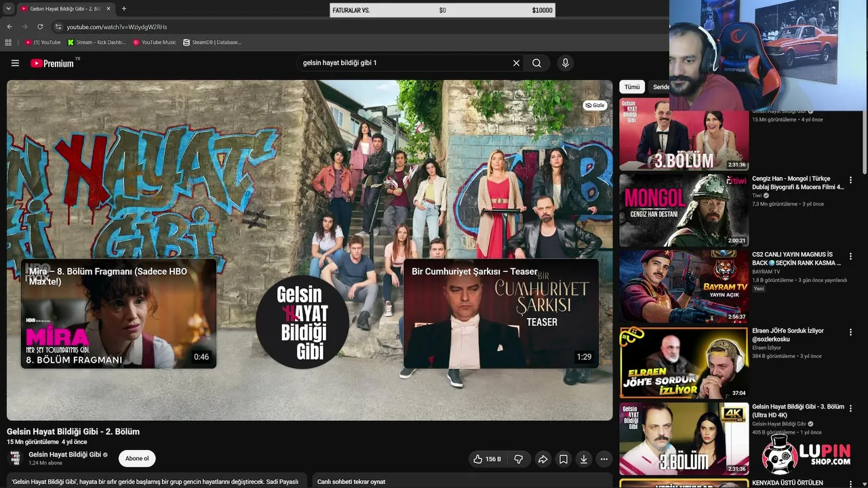The width and height of the screenshot is (868, 488).
Task: Play Mira 8. Bölüm Fragmanı end card
Action: pyautogui.click(x=119, y=314)
